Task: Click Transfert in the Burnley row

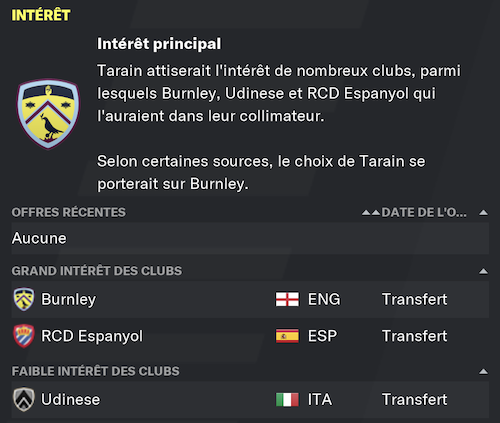Action: pyautogui.click(x=414, y=299)
